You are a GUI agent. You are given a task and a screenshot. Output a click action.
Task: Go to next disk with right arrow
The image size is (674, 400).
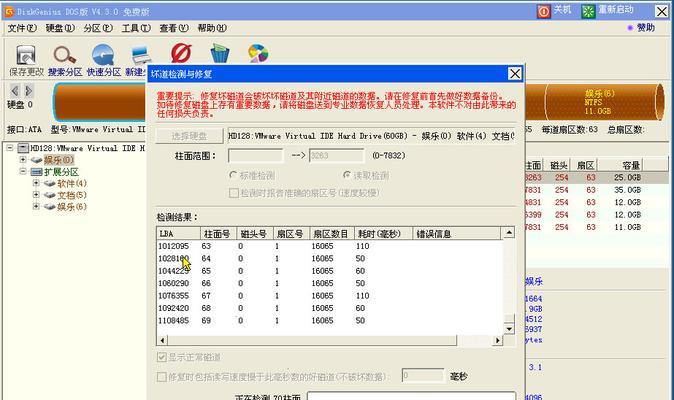(28, 91)
